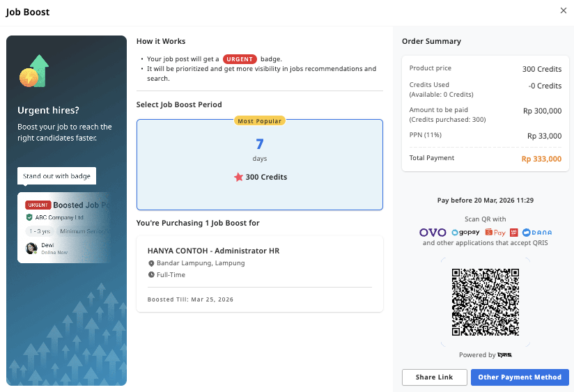
Task: Click the QRIS QR code image
Action: click(485, 301)
